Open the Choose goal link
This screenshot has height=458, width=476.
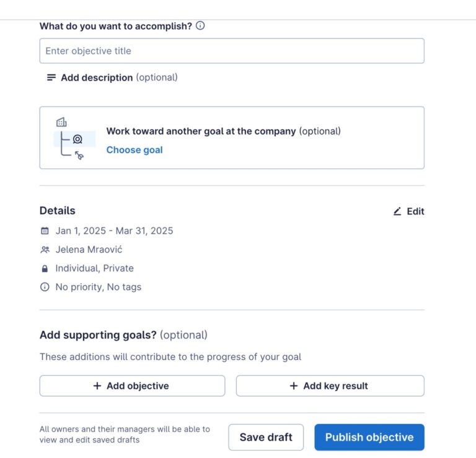tap(134, 150)
